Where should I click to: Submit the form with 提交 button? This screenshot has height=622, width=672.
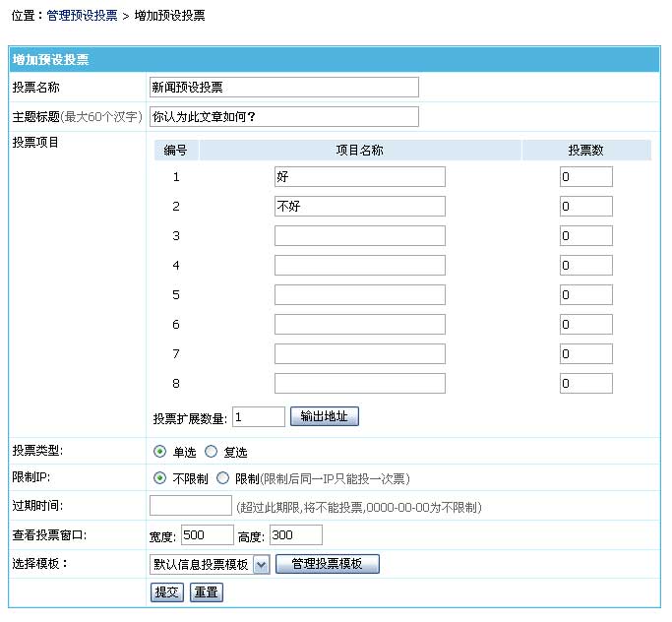click(x=166, y=592)
